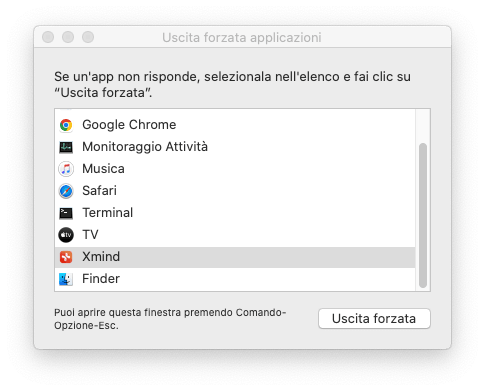Select the Google Chrome row label
The image size is (485, 391).
pyautogui.click(x=129, y=125)
